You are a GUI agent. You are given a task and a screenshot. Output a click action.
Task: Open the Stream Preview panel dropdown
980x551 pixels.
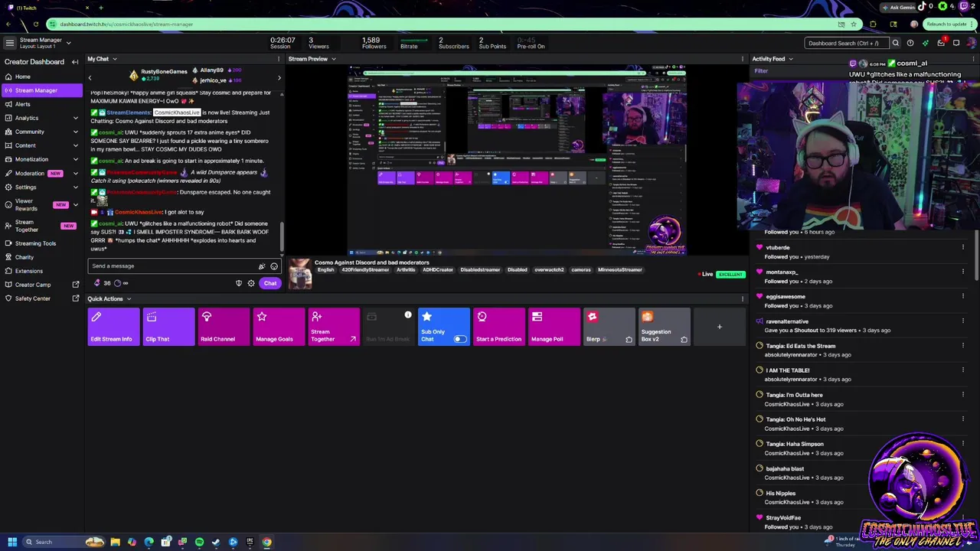(333, 59)
